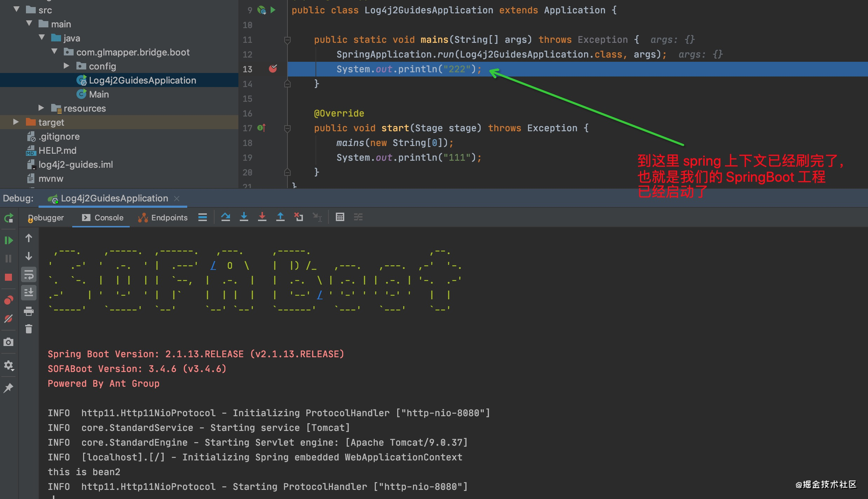Click Drop Frame icon

299,217
